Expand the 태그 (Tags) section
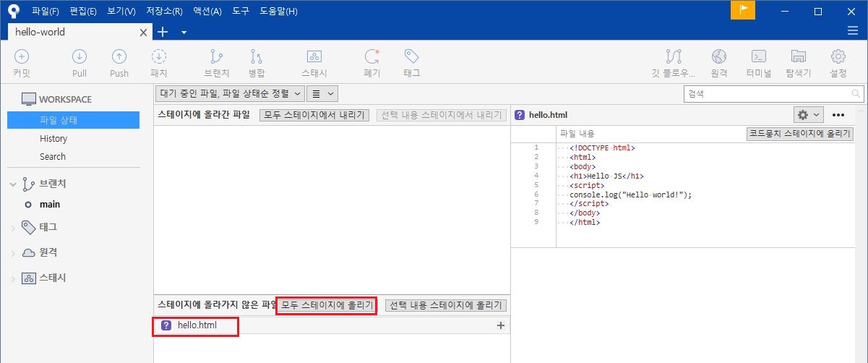868x363 pixels. click(13, 229)
